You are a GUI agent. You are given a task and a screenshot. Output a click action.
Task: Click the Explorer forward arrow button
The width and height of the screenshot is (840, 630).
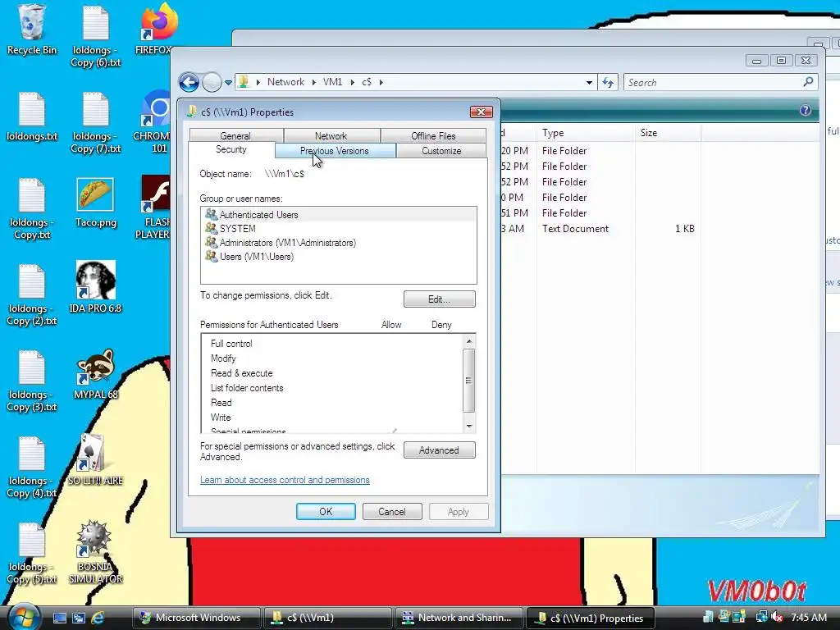click(x=212, y=82)
